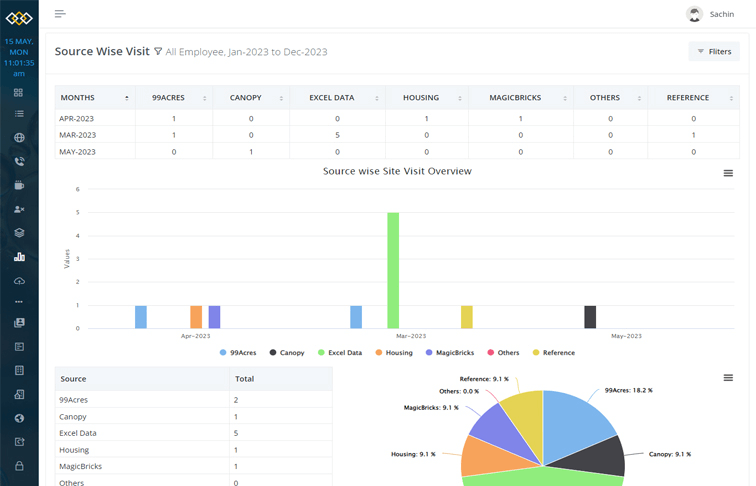Click the company logo in sidebar
The width and height of the screenshot is (756, 486).
[x=19, y=18]
